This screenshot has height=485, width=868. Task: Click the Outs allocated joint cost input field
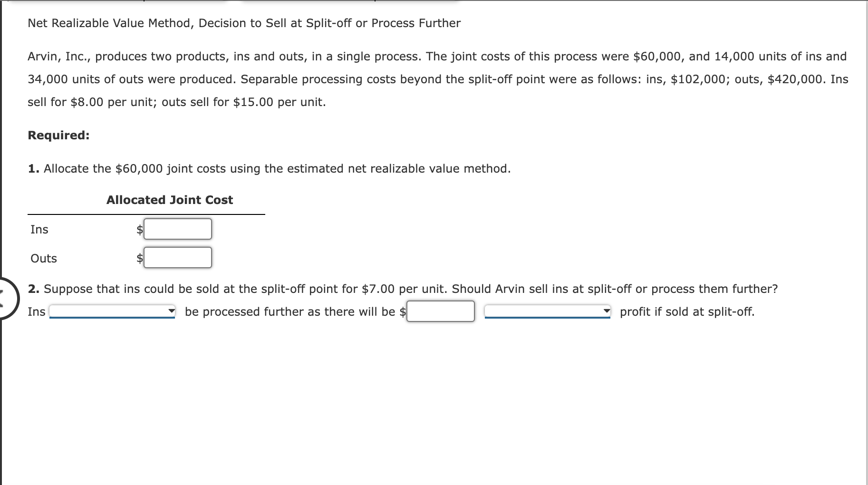click(177, 258)
